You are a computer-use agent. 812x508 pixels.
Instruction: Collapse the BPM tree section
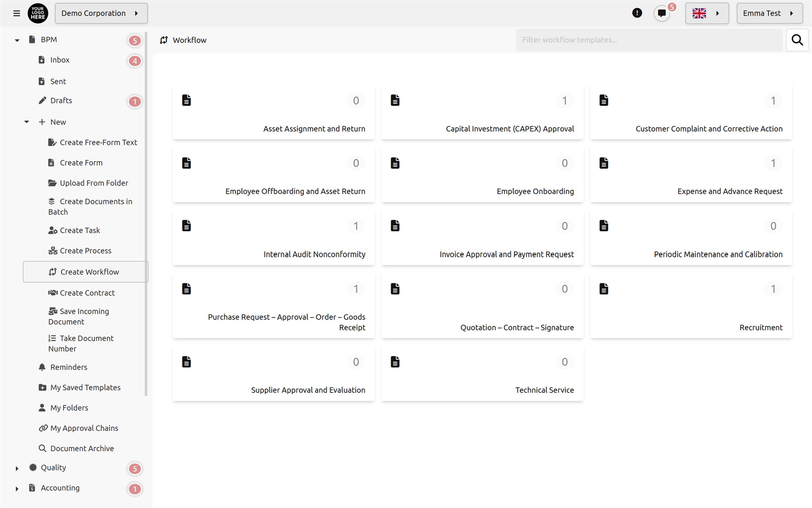coord(17,40)
